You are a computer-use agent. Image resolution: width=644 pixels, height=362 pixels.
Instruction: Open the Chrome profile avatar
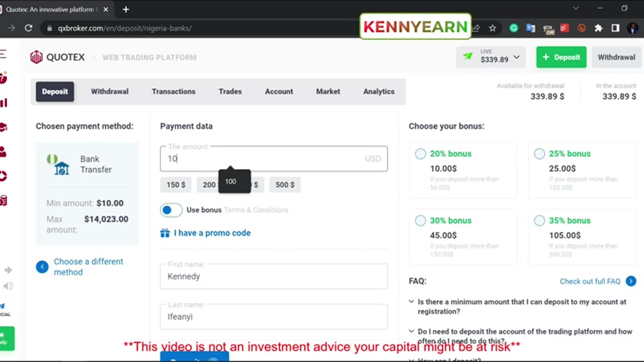(632, 28)
